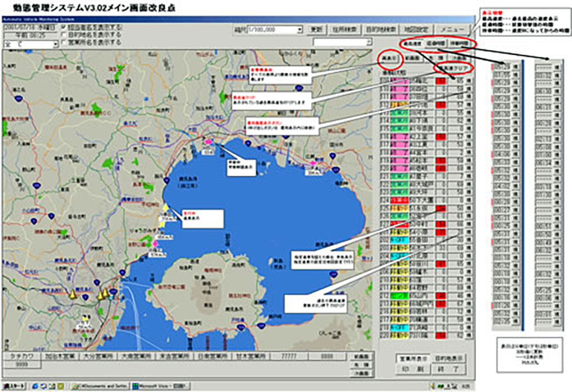Switch to C:\Documents and Settings taskbar item
This screenshot has width=572, height=392.
coord(100,386)
